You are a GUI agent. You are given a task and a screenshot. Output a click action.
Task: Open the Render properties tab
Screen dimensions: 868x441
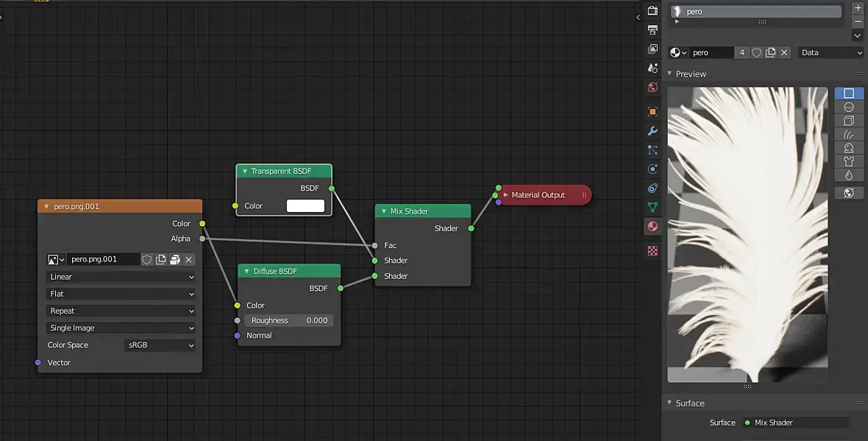[x=652, y=10]
